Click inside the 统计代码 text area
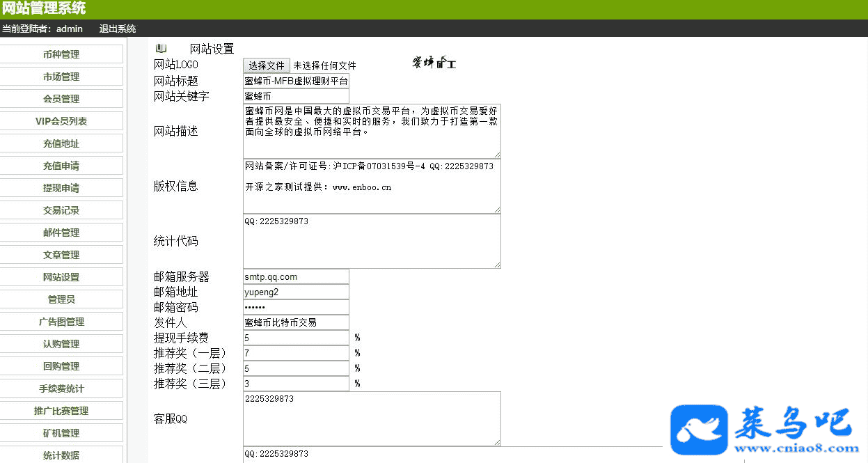 pos(372,242)
